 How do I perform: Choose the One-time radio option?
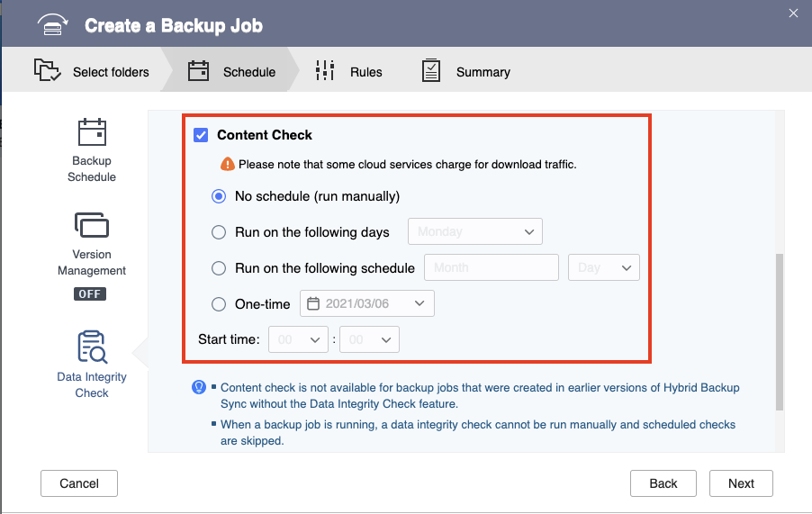pyautogui.click(x=219, y=304)
